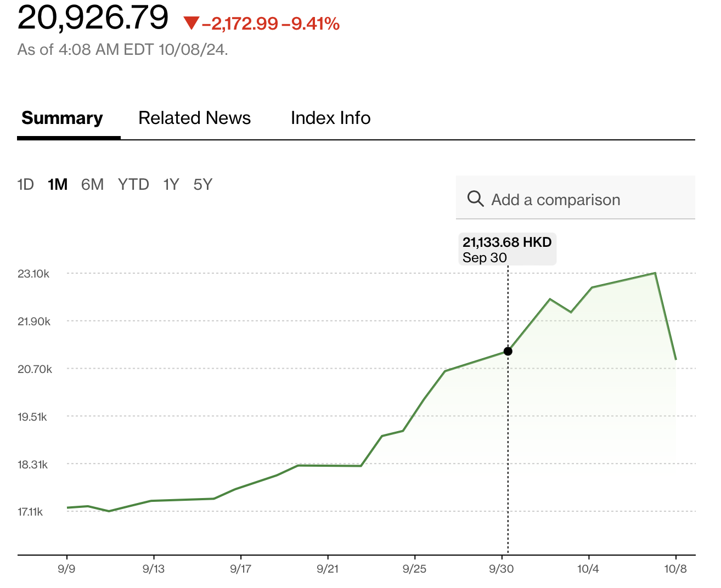Click the search magnifier icon
Viewport: 721px width, 588px height.
coord(475,199)
